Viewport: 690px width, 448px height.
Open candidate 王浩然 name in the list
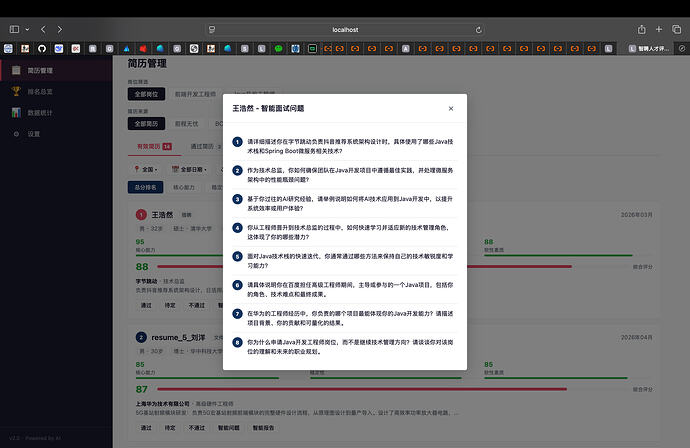coord(162,215)
